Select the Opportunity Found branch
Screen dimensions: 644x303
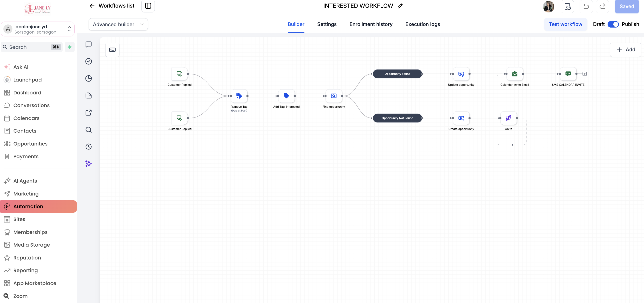(397, 74)
